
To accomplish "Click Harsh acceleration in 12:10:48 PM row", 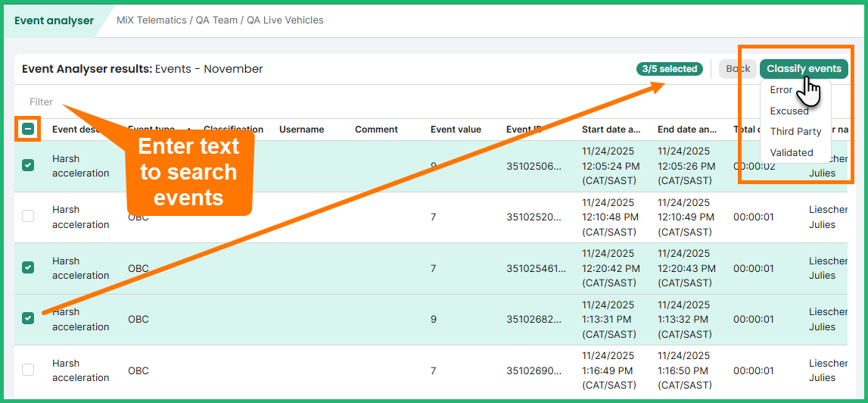I will coord(81,217).
